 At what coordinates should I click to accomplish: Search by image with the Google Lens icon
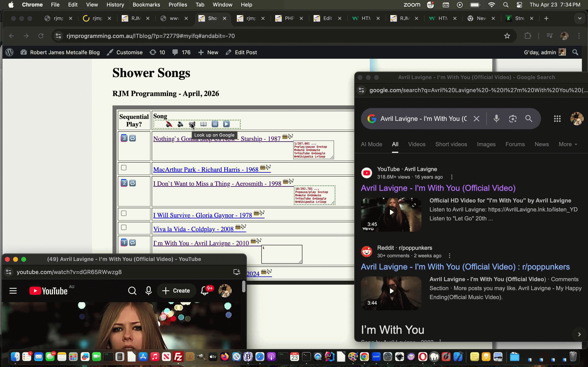pos(513,119)
